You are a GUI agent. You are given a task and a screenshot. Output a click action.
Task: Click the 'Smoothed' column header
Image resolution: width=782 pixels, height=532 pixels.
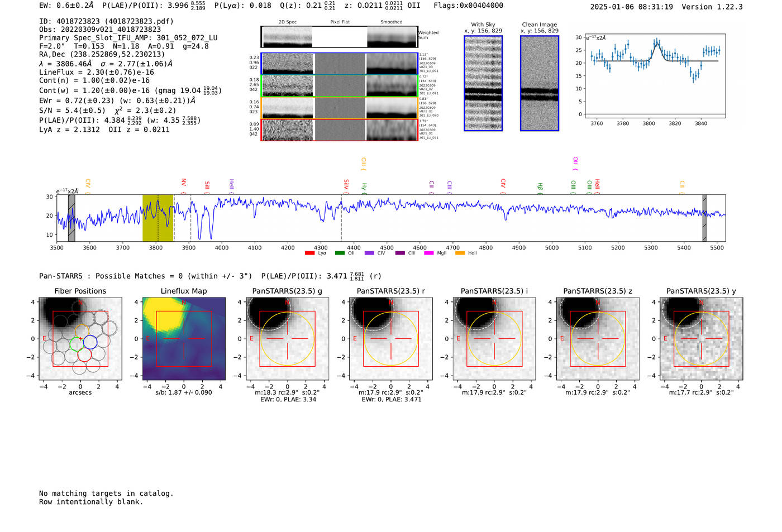[x=392, y=22]
